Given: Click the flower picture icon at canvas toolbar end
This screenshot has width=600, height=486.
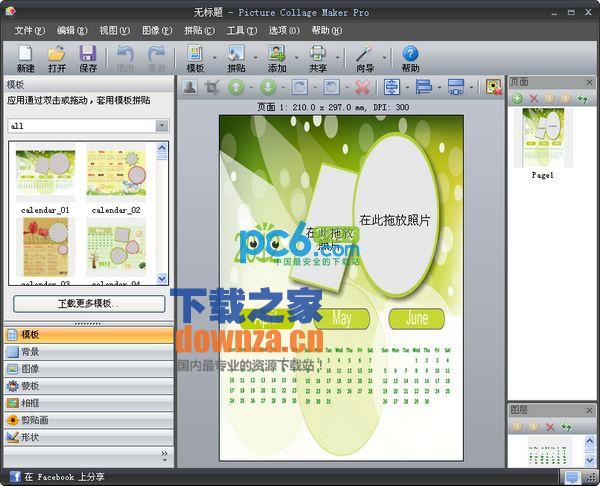Looking at the screenshot, I should click(x=494, y=87).
